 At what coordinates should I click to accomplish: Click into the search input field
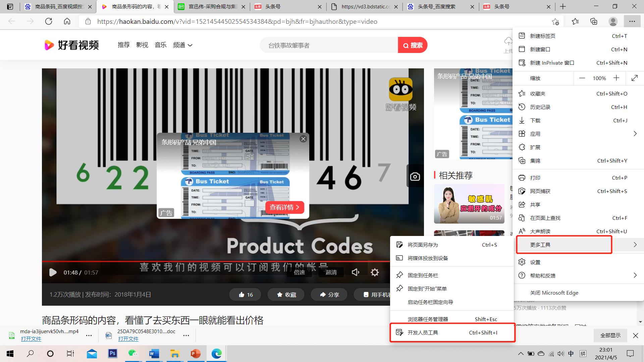[329, 45]
